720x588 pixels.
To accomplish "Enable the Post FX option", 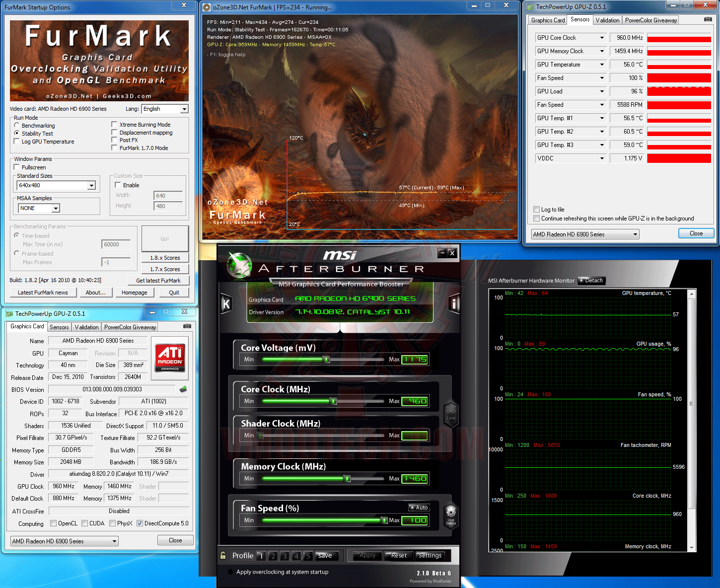I will [x=115, y=140].
